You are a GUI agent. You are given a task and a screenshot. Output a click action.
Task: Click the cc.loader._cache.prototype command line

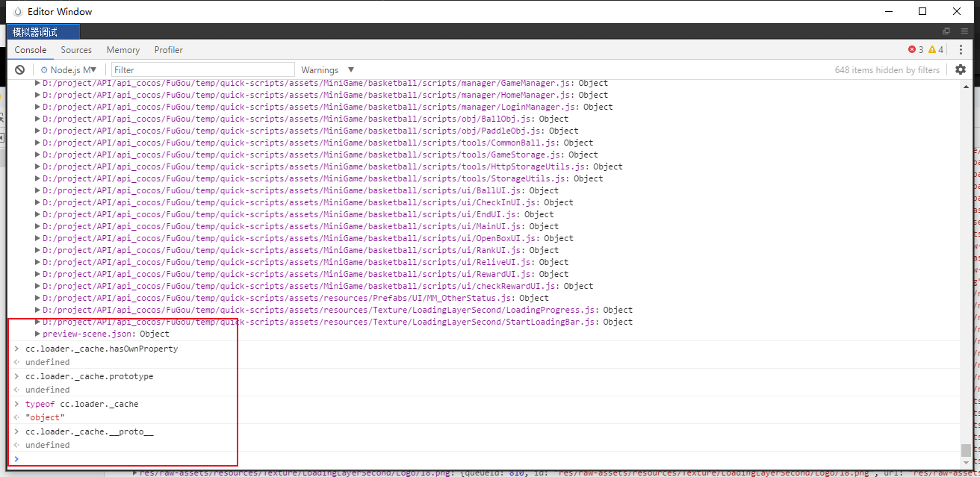point(90,376)
